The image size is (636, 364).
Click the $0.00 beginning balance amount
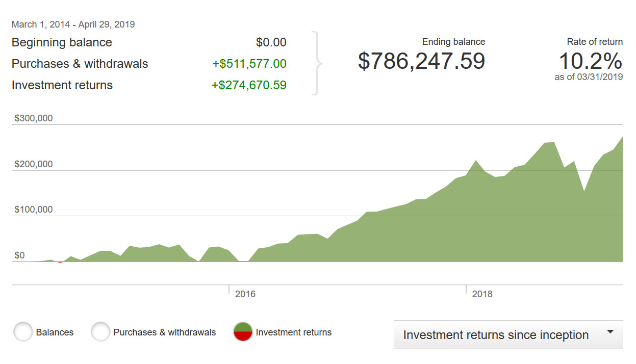271,42
